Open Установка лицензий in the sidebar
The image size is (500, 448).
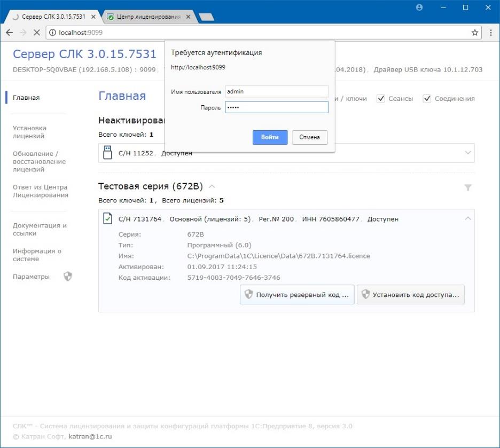click(29, 132)
